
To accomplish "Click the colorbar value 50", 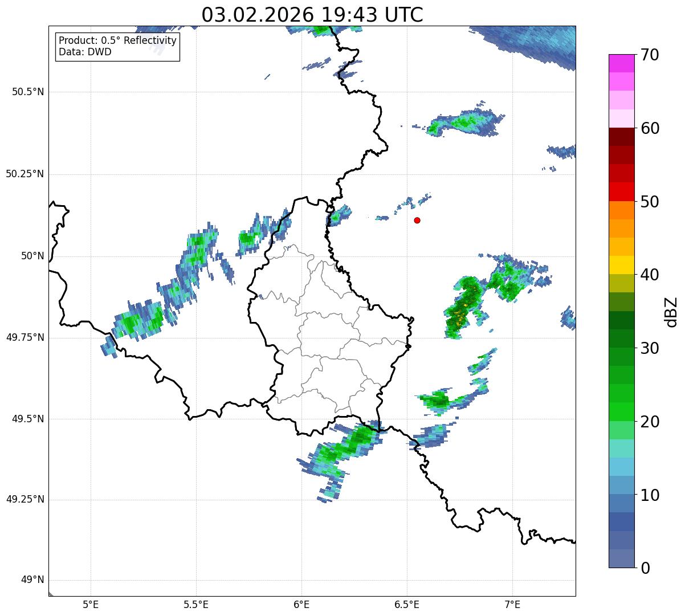I will (x=650, y=202).
